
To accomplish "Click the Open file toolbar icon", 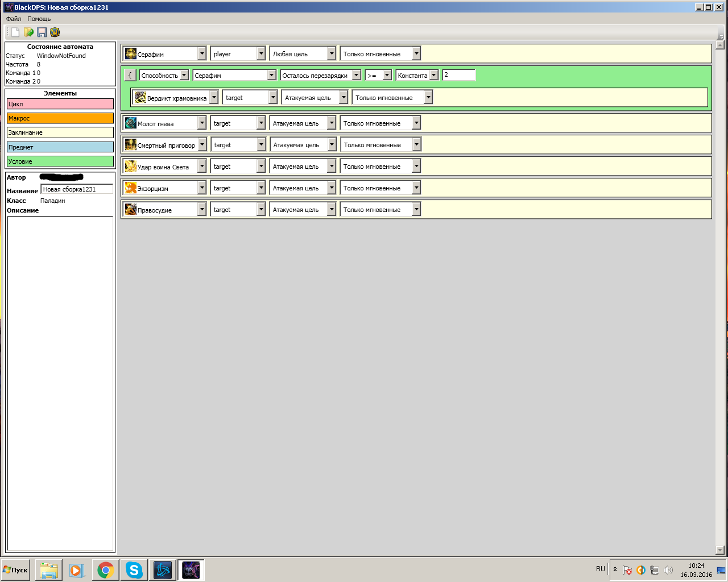I will (28, 32).
